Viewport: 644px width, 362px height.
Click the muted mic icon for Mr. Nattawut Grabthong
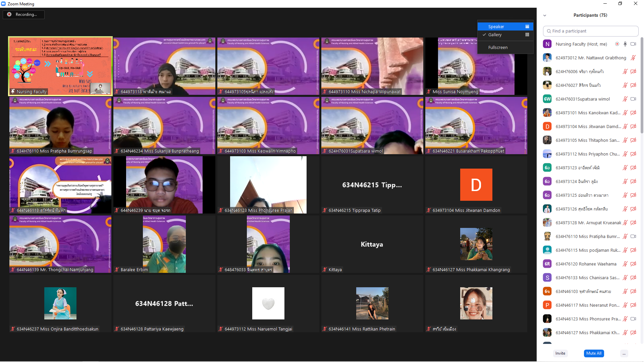(x=633, y=58)
